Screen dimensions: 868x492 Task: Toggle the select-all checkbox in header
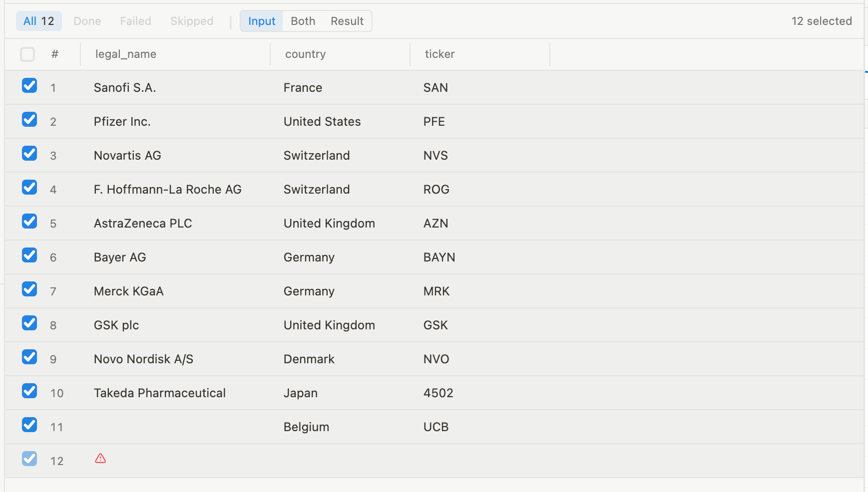(27, 54)
